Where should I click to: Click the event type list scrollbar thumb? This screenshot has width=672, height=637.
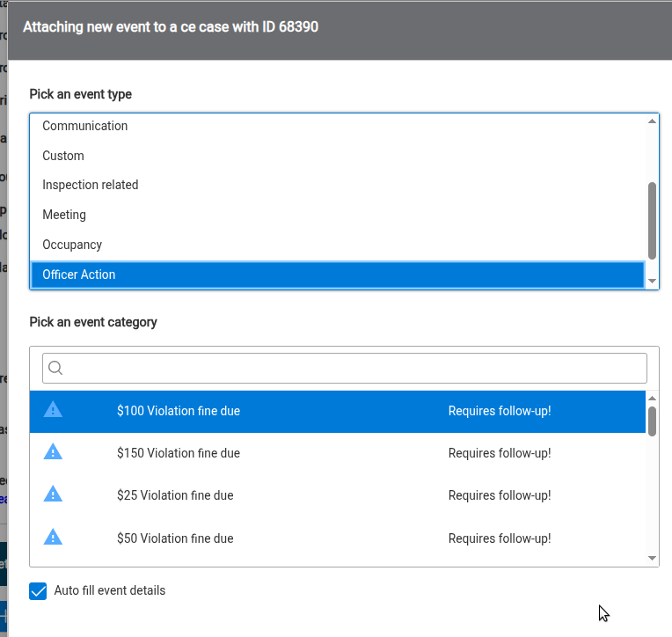[653, 221]
